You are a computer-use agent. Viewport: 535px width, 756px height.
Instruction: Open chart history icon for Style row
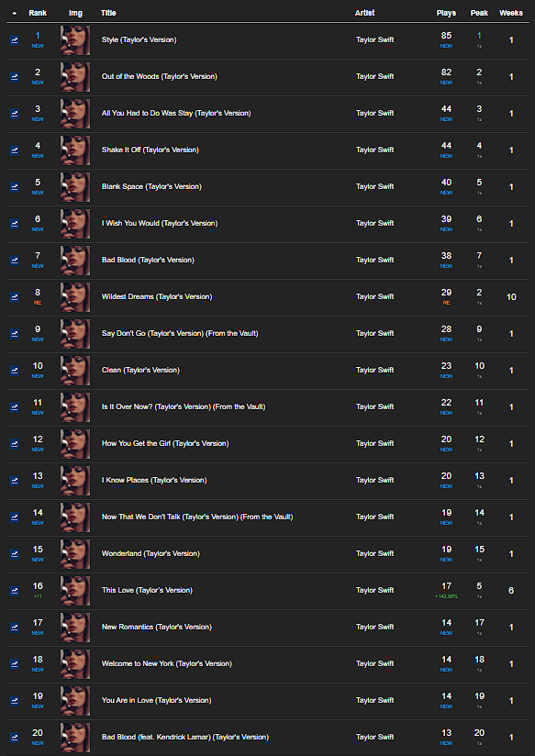[14, 40]
